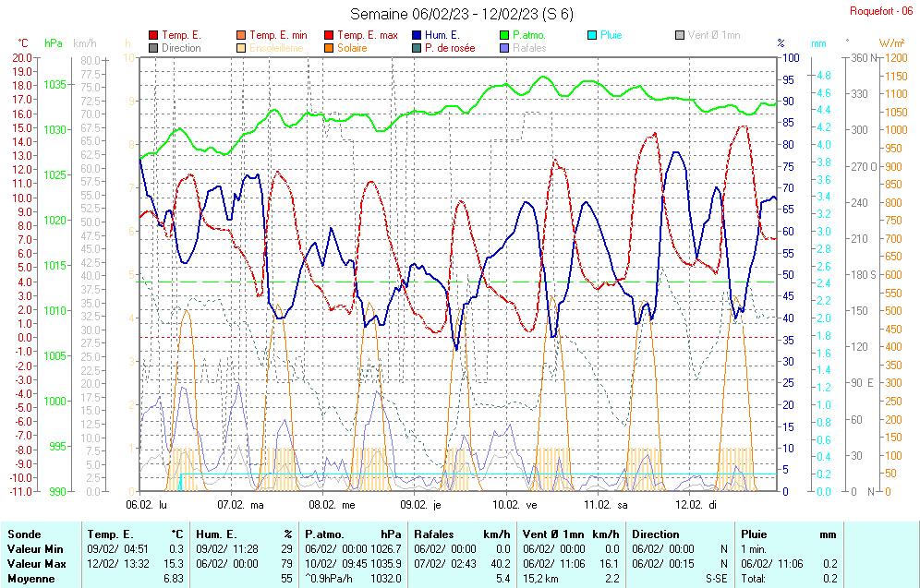Click the 10/02/ 09:45 timestamp
920x588 pixels.
pos(336,563)
